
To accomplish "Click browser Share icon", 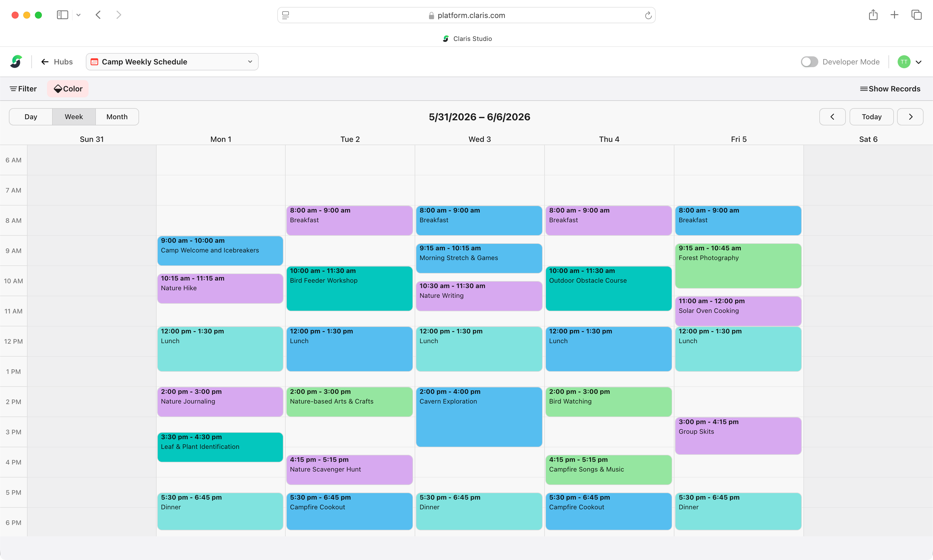I will (x=873, y=15).
